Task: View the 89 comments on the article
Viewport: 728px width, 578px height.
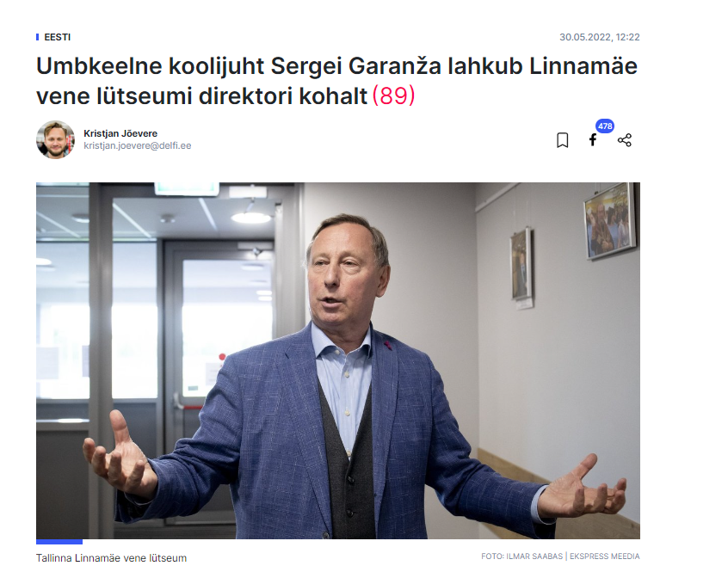Action: pyautogui.click(x=394, y=95)
